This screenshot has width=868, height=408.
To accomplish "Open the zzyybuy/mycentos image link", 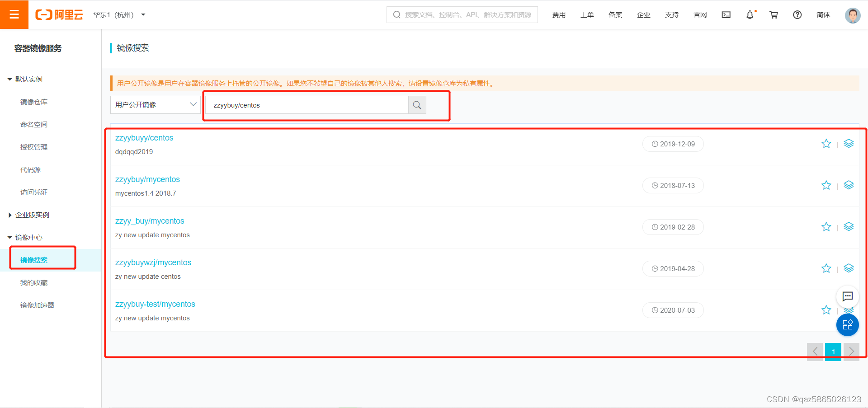I will coord(147,179).
